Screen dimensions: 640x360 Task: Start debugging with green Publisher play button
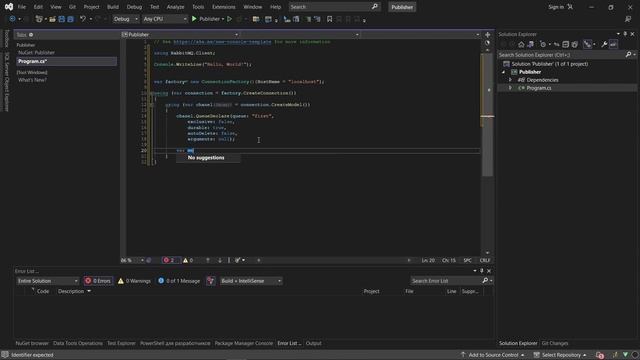click(x=207, y=19)
